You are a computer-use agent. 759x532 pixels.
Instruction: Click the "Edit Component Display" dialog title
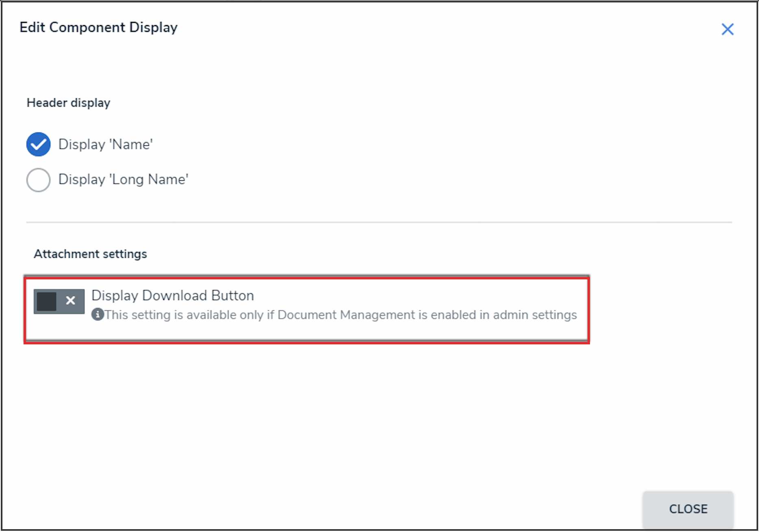(98, 28)
